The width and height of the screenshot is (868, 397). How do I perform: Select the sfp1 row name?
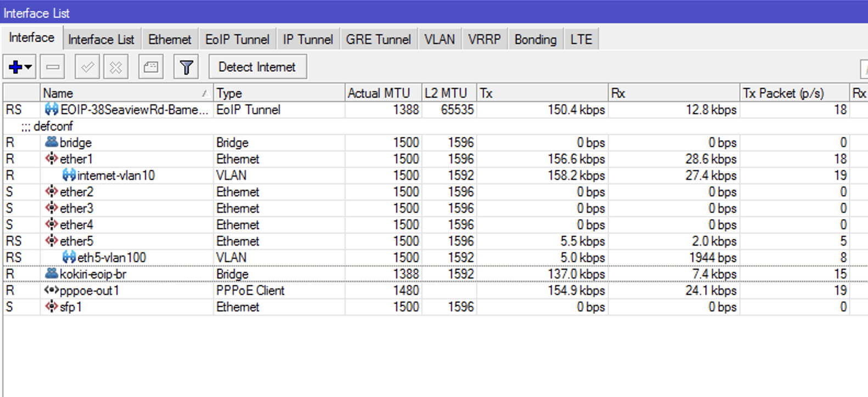(71, 307)
